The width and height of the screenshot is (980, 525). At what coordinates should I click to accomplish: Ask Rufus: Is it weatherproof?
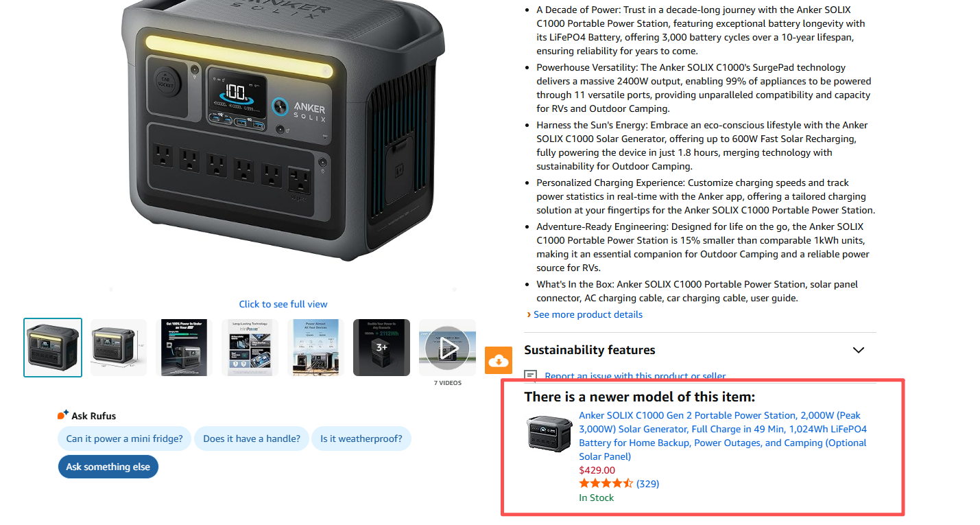[x=361, y=439]
